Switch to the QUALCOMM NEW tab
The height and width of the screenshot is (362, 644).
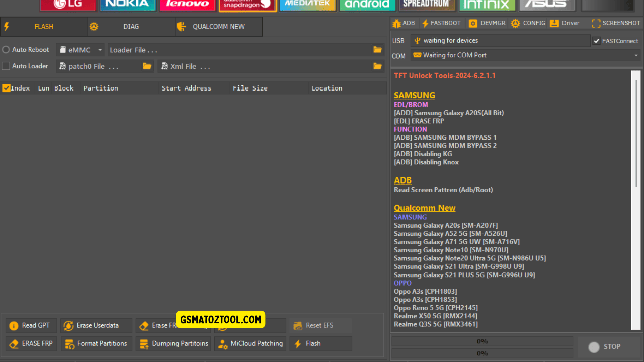(218, 27)
